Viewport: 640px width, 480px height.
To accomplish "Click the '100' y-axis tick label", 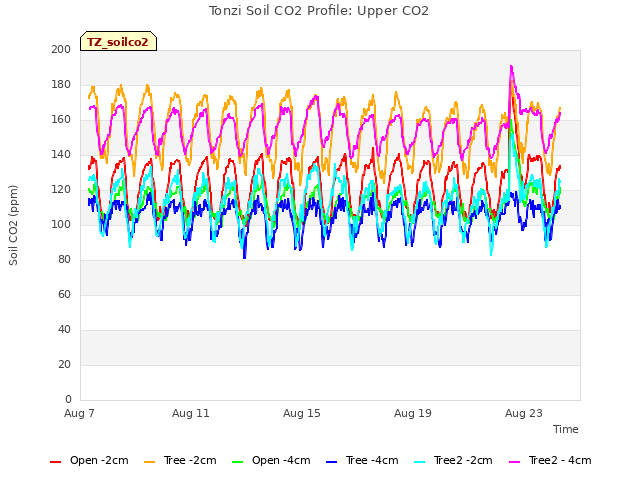I will tap(61, 224).
